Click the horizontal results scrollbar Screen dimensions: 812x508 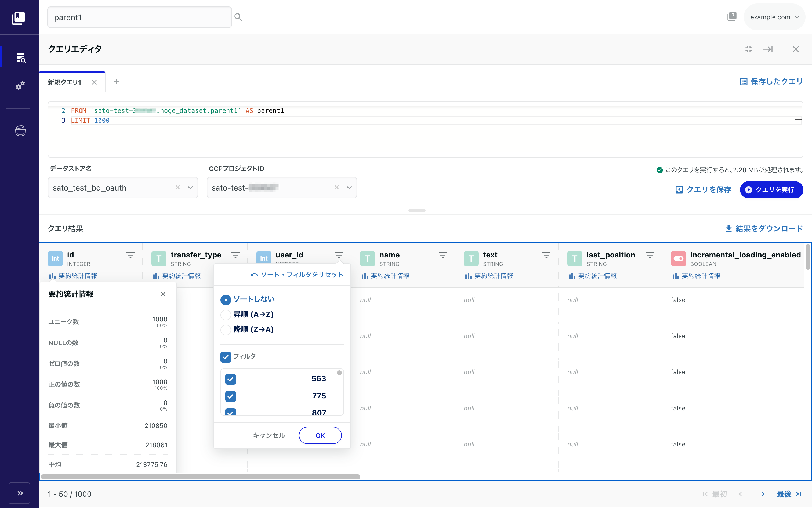point(200,477)
